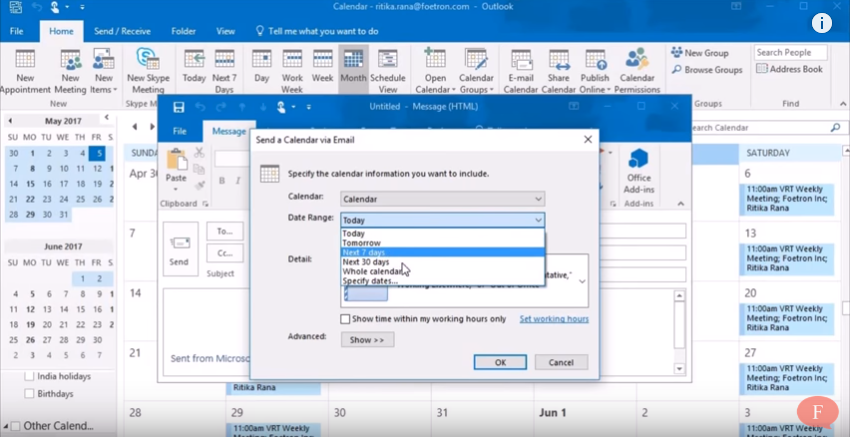850x437 pixels.
Task: Click Browse Groups
Action: point(707,70)
